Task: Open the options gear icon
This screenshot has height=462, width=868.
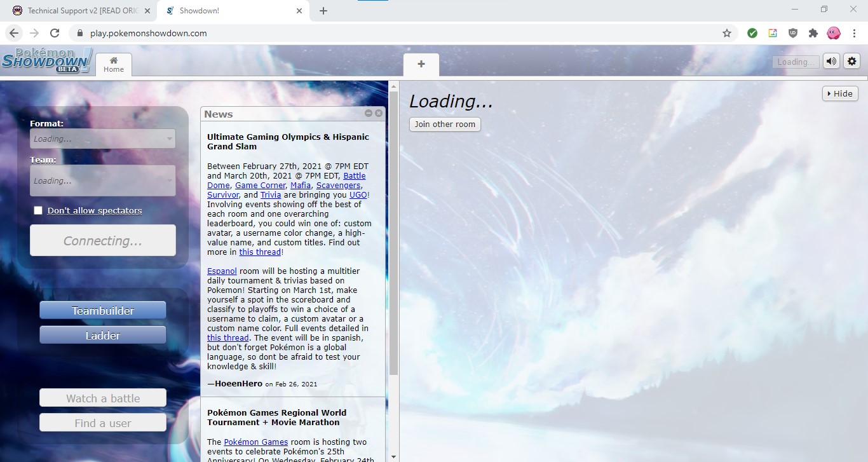Action: coord(852,62)
